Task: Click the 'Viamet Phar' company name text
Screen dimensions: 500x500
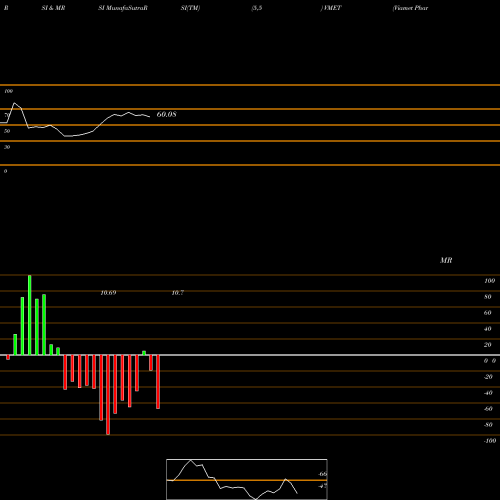Action: (x=410, y=8)
